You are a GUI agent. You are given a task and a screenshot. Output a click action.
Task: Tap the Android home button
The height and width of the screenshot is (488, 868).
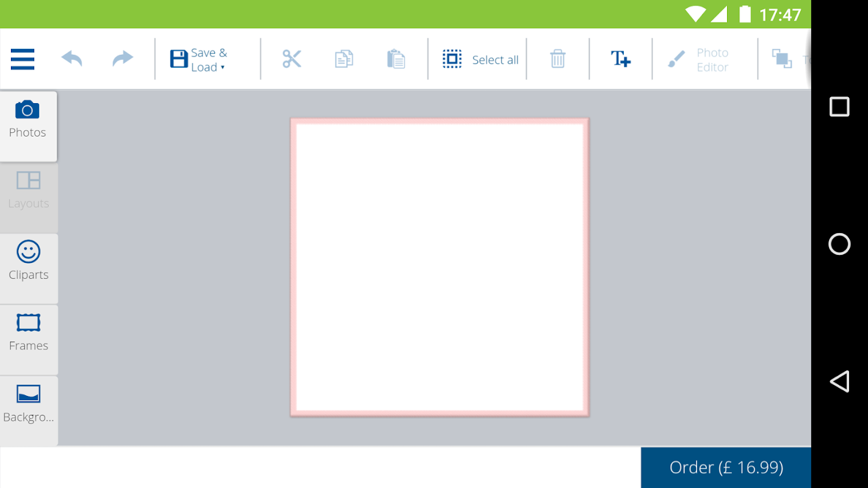click(839, 244)
